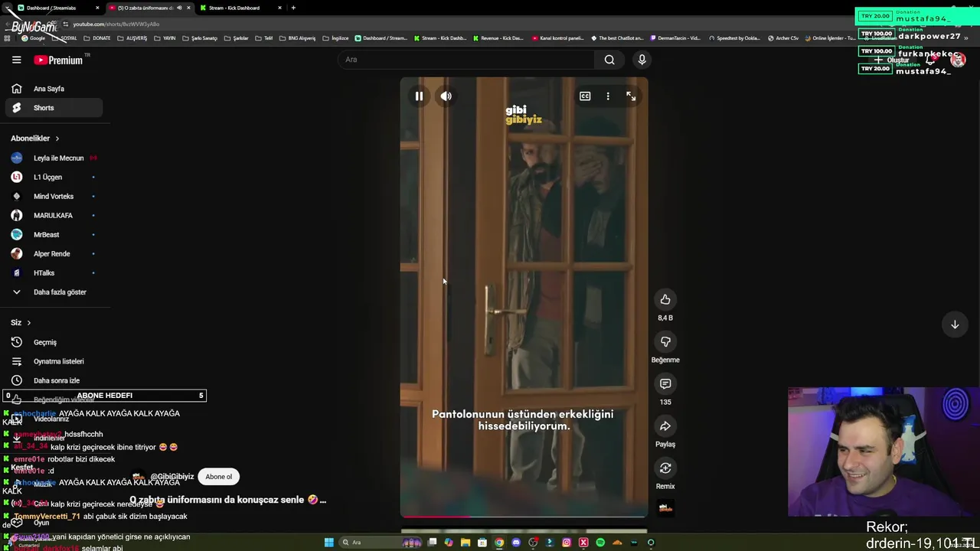Switch to Stream - Kick Dashboard tab
The width and height of the screenshot is (980, 551).
pyautogui.click(x=242, y=8)
